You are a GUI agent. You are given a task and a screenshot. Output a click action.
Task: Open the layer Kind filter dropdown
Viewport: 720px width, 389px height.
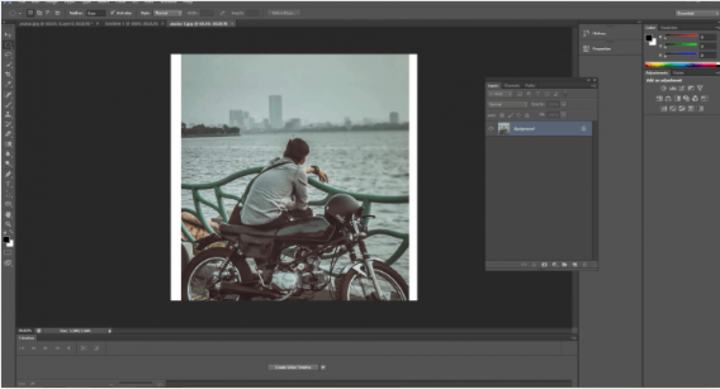[x=500, y=94]
